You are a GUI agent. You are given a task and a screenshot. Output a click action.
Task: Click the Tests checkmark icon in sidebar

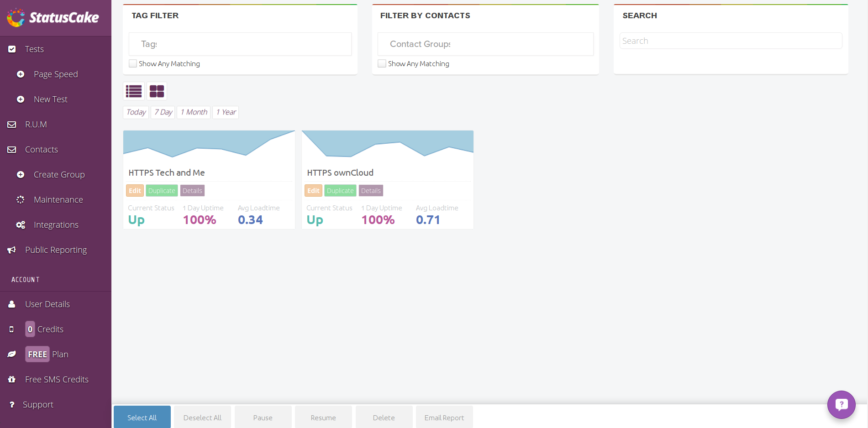click(12, 49)
